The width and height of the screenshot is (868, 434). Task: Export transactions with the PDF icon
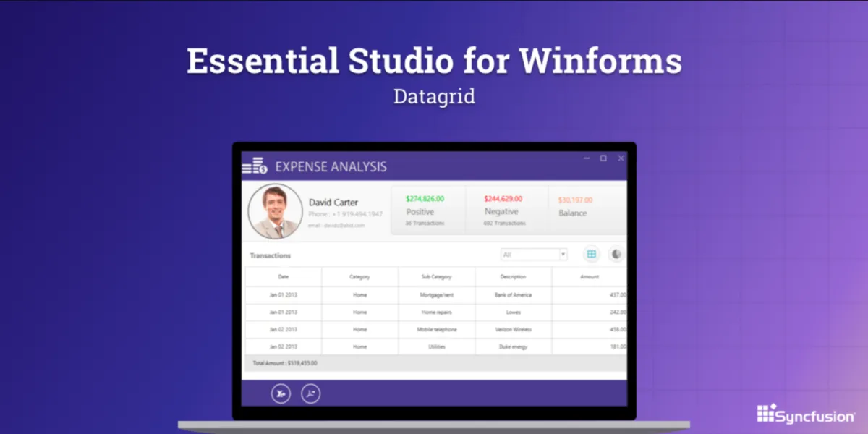[310, 393]
